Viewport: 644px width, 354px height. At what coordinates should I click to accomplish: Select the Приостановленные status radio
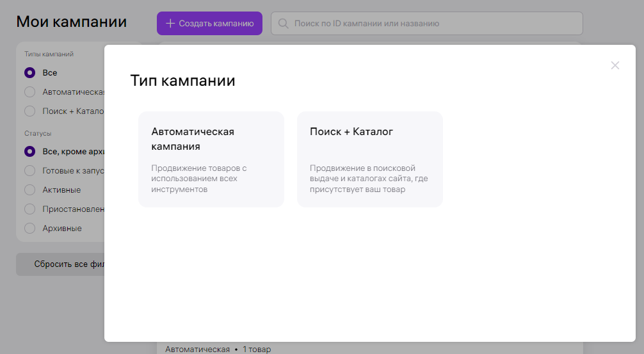pos(29,209)
